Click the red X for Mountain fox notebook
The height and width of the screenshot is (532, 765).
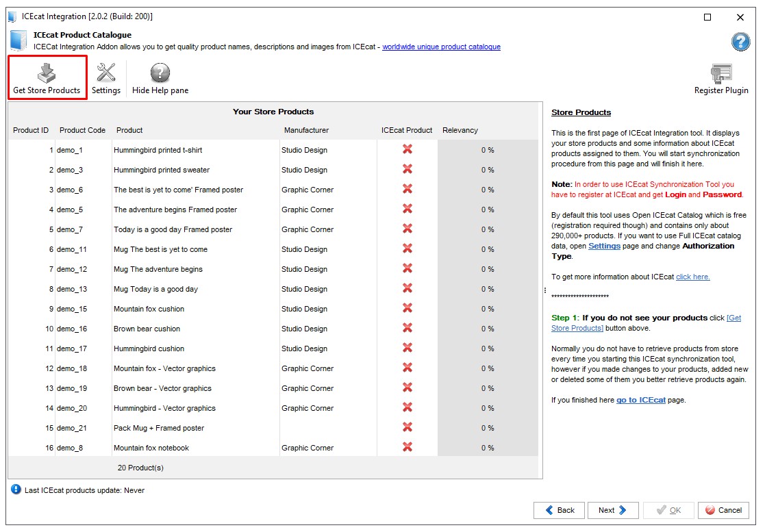click(x=407, y=446)
